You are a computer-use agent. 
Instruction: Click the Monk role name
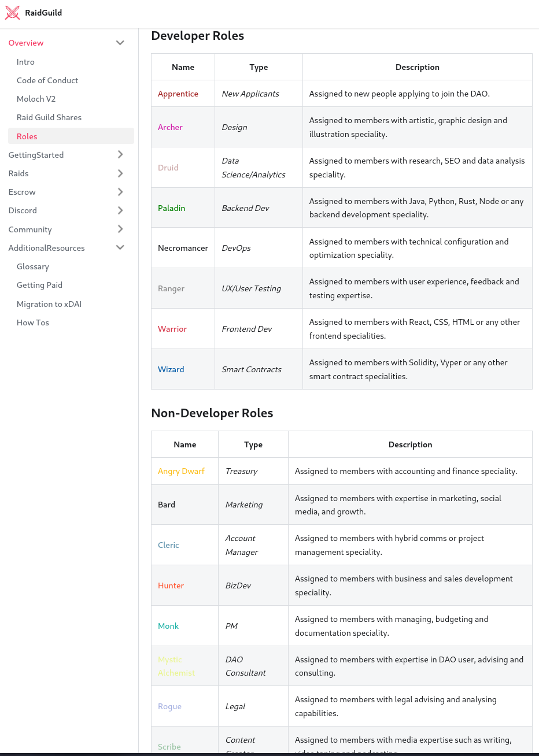tap(168, 626)
